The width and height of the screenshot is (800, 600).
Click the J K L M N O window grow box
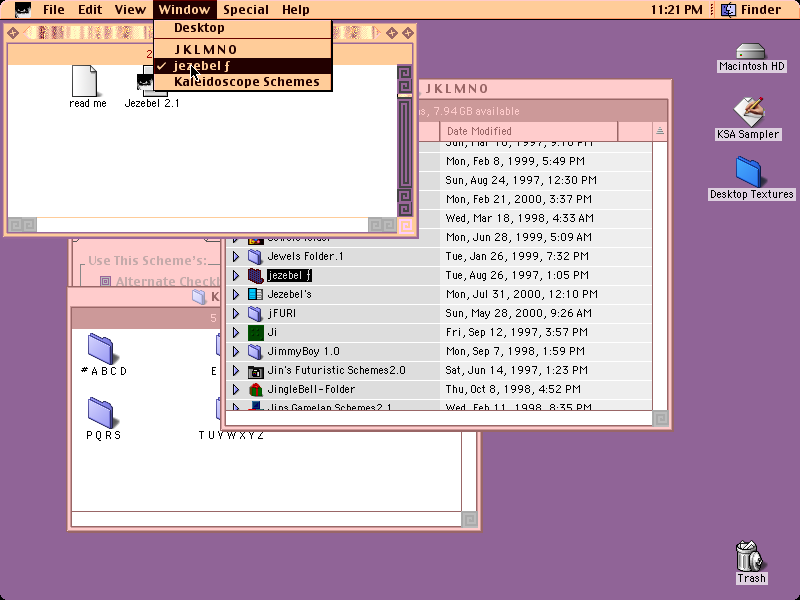(x=660, y=418)
